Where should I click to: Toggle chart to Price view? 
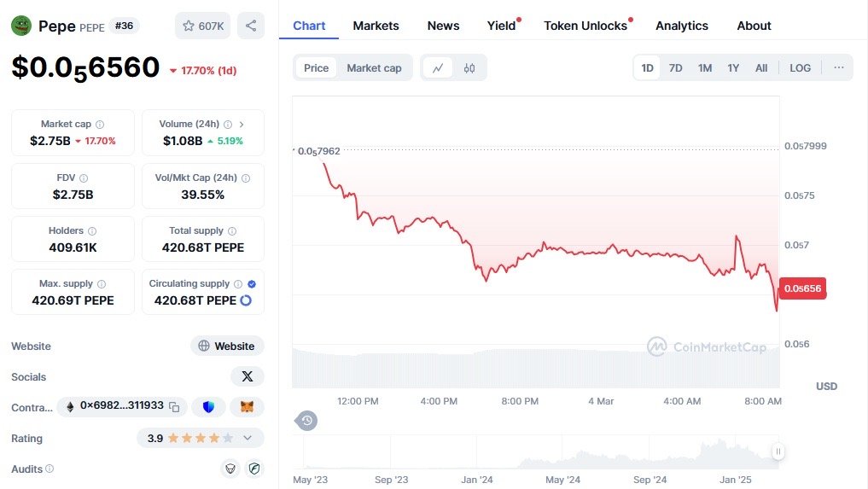click(316, 68)
